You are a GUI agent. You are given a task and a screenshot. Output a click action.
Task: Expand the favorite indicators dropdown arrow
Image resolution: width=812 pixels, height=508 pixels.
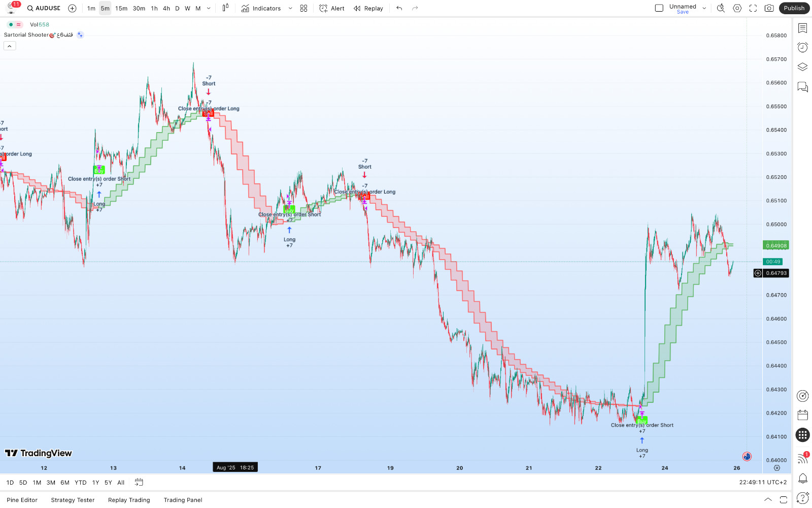click(x=290, y=8)
